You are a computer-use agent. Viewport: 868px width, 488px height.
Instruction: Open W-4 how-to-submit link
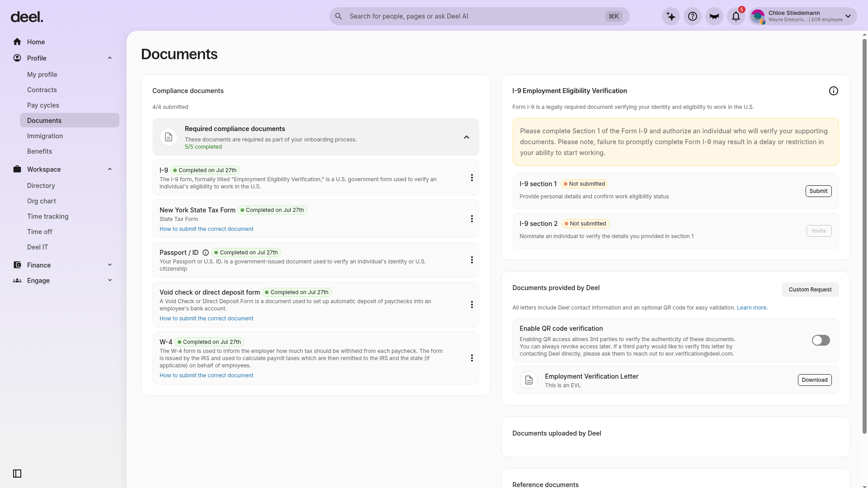click(x=206, y=375)
